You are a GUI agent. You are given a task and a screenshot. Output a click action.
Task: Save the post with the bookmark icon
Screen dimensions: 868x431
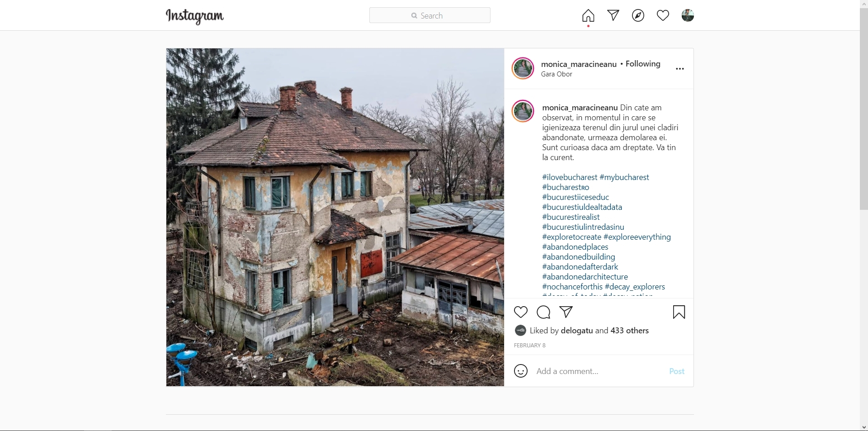point(679,312)
